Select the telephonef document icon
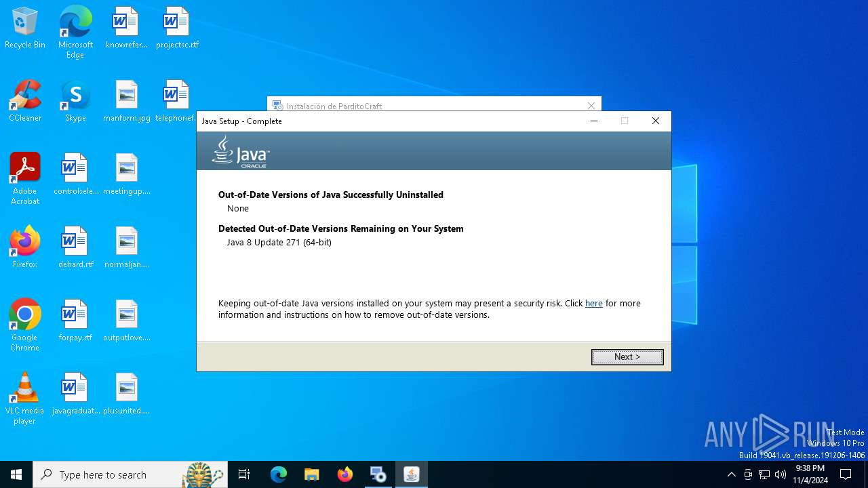The height and width of the screenshot is (488, 868). (176, 101)
